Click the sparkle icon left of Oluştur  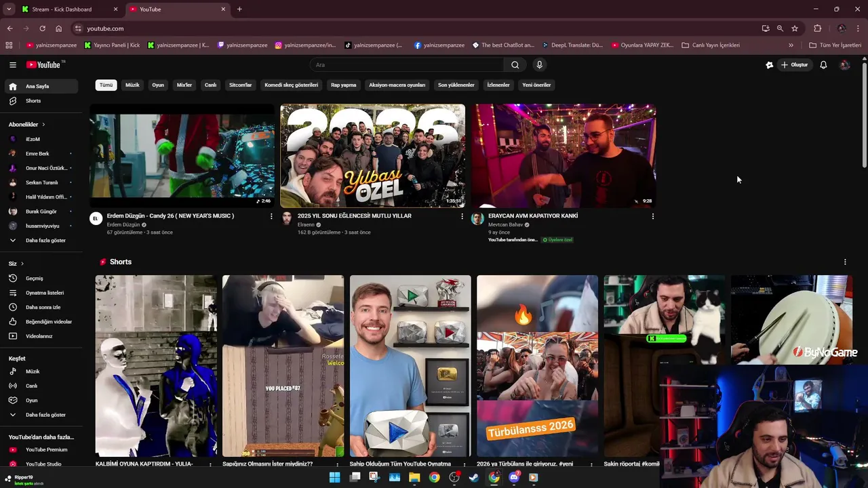click(769, 65)
